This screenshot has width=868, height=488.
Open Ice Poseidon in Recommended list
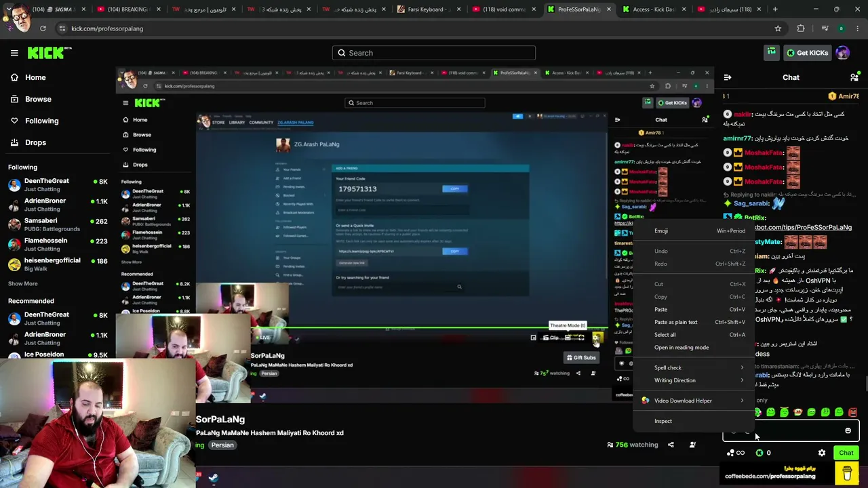pos(58,354)
